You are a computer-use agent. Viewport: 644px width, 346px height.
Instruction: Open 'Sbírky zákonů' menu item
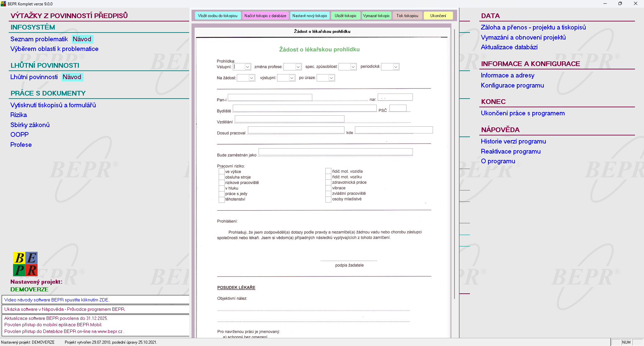point(30,125)
